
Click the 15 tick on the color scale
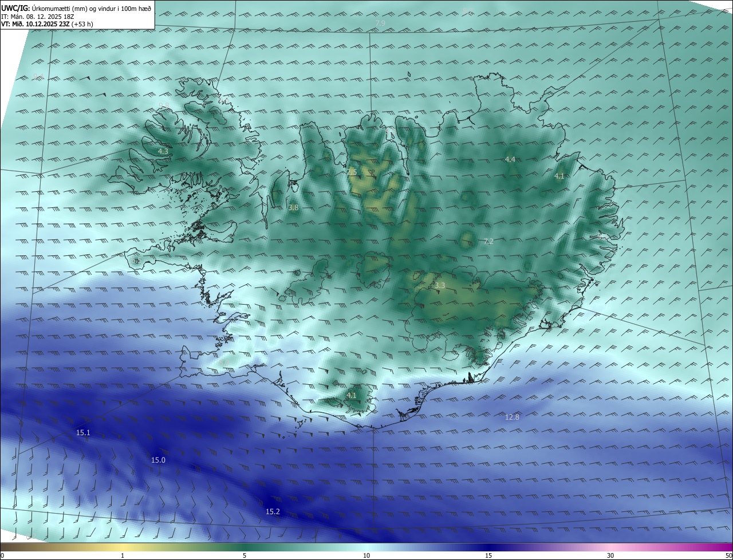tap(488, 555)
